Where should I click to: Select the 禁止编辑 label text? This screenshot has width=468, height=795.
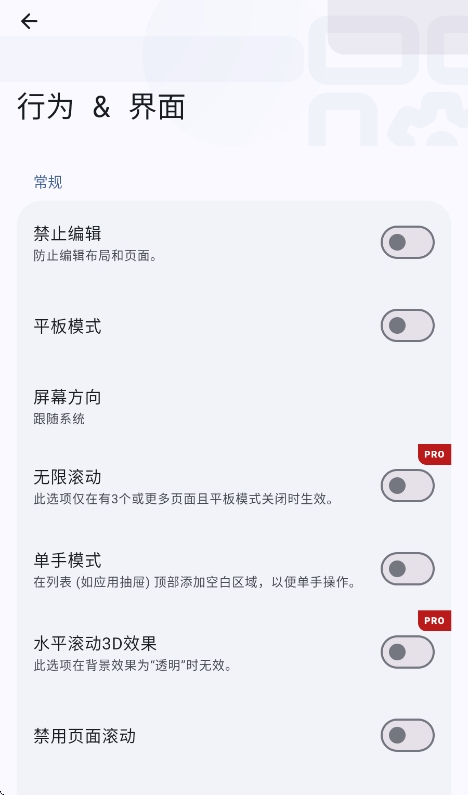point(67,234)
